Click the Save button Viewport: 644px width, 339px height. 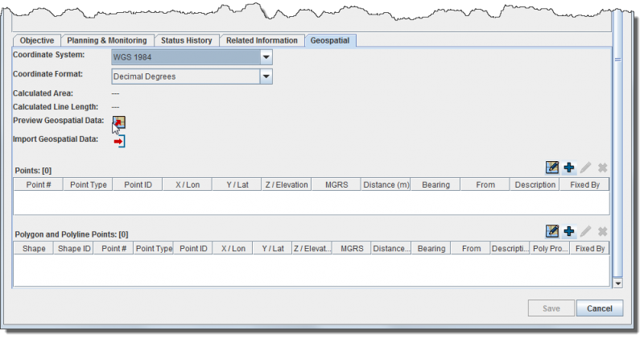pos(551,308)
